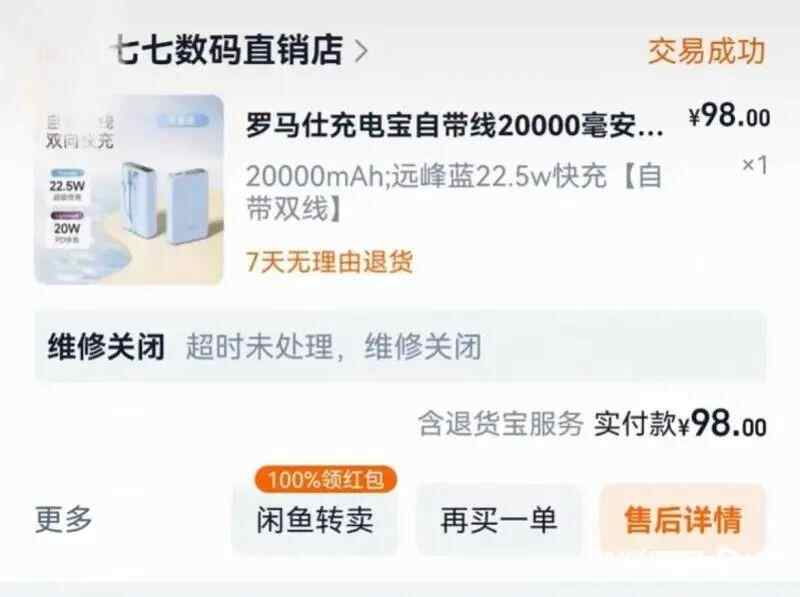Tap the chevron arrow beside the store name
800x597 pixels.
pyautogui.click(x=361, y=52)
